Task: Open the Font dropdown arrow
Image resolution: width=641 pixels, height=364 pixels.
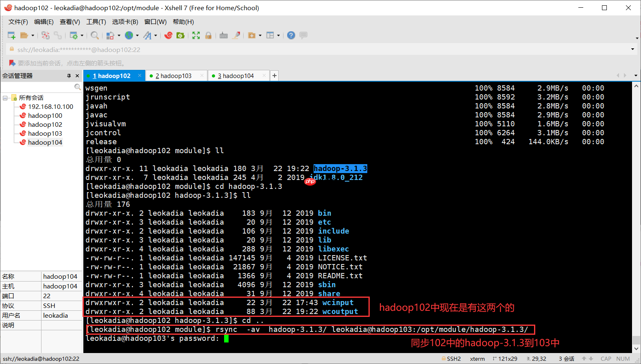Action: click(x=155, y=35)
